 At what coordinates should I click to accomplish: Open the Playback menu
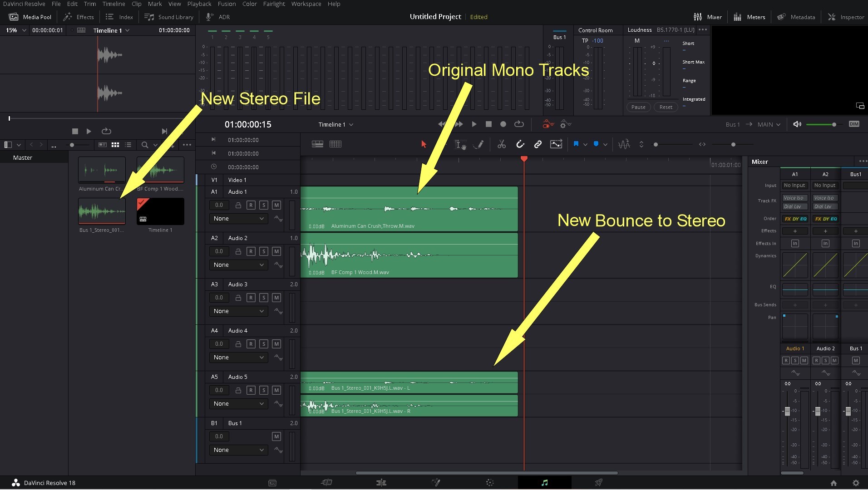199,4
